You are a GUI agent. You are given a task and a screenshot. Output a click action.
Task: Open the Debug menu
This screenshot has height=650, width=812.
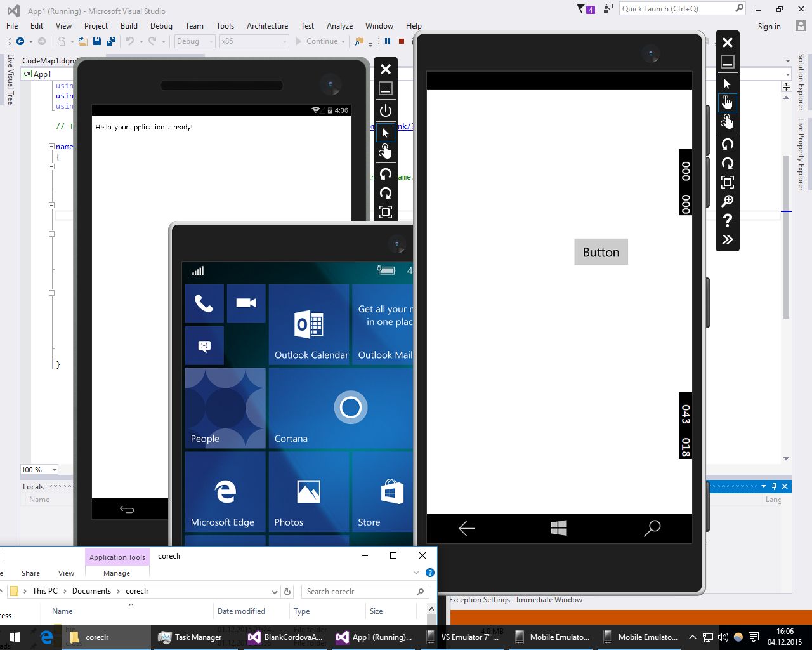tap(161, 26)
